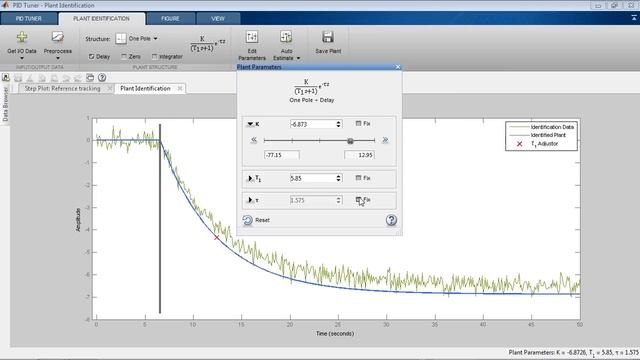Click the T1 value field showing 5.85
The height and width of the screenshot is (360, 640).
tap(313, 178)
